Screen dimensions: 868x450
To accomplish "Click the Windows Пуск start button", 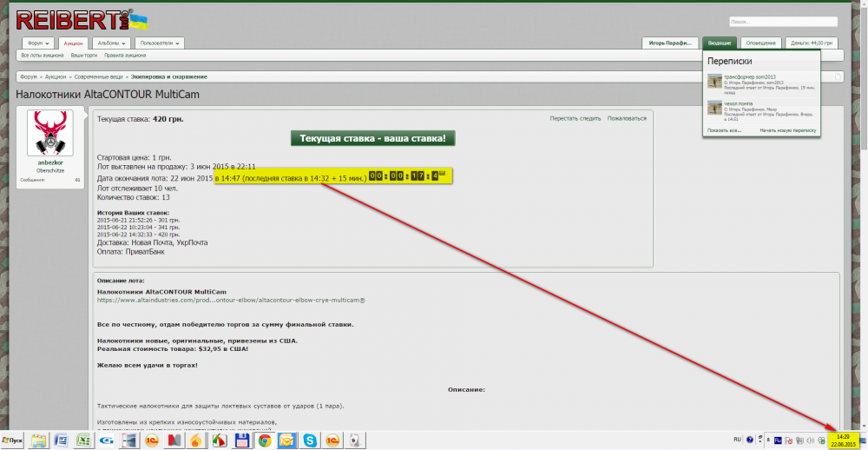I will [x=12, y=440].
